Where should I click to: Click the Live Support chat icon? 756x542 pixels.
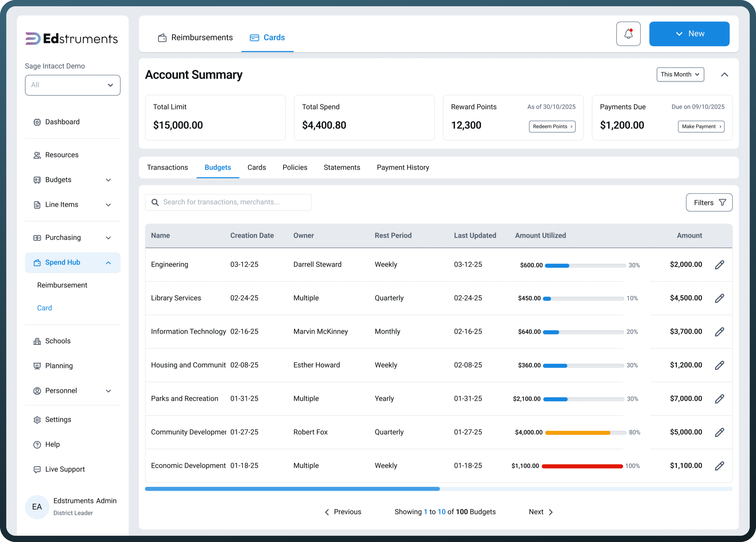[x=37, y=469]
